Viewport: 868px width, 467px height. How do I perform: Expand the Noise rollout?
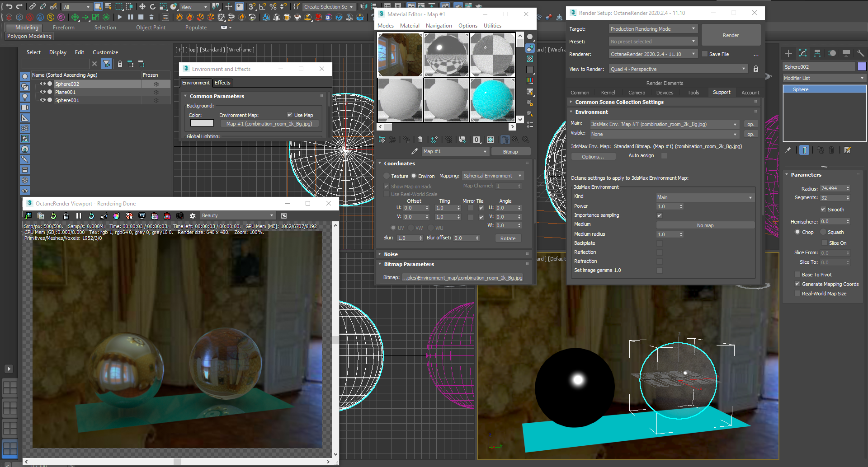(391, 254)
